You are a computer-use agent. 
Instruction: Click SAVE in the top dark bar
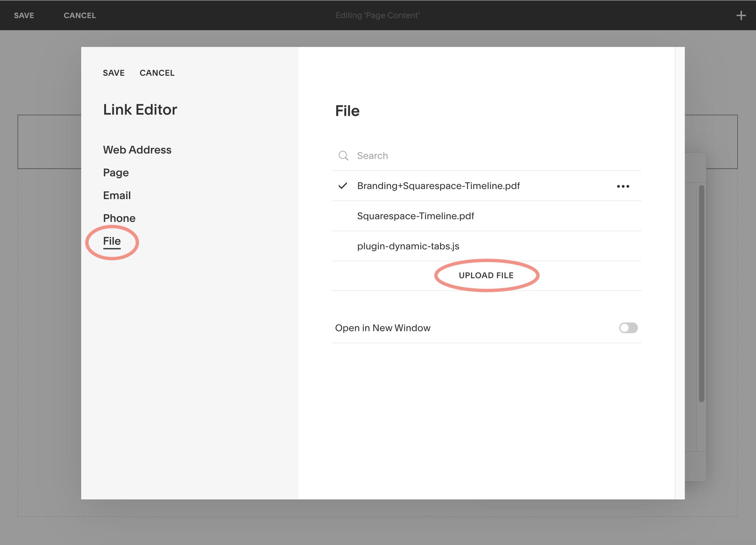point(24,15)
